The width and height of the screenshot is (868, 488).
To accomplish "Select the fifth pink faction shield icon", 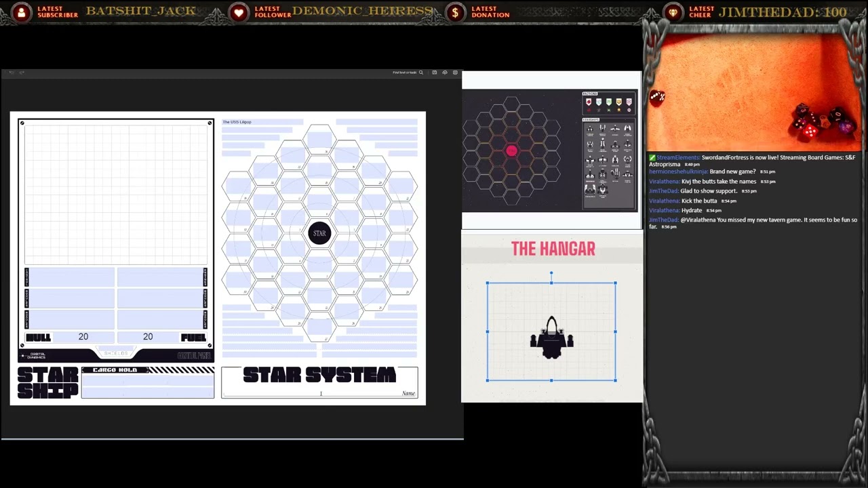I will [x=629, y=102].
